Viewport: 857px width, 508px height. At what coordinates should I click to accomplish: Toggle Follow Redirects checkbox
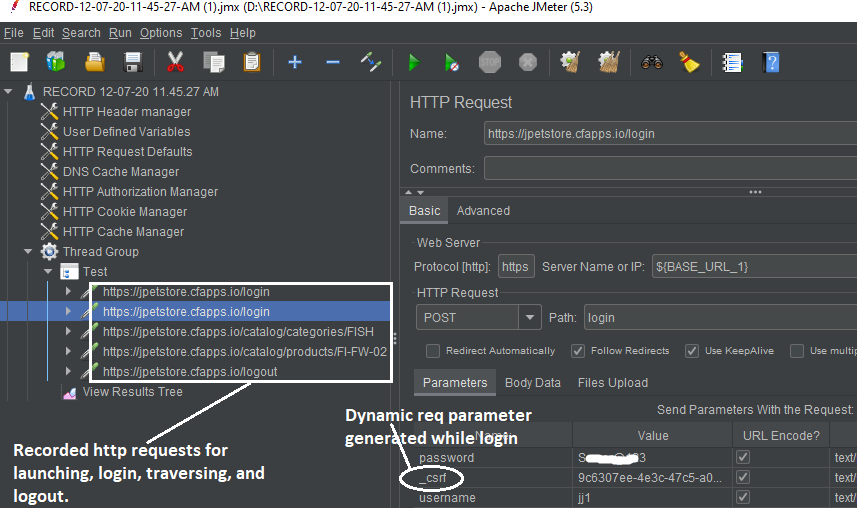(578, 351)
